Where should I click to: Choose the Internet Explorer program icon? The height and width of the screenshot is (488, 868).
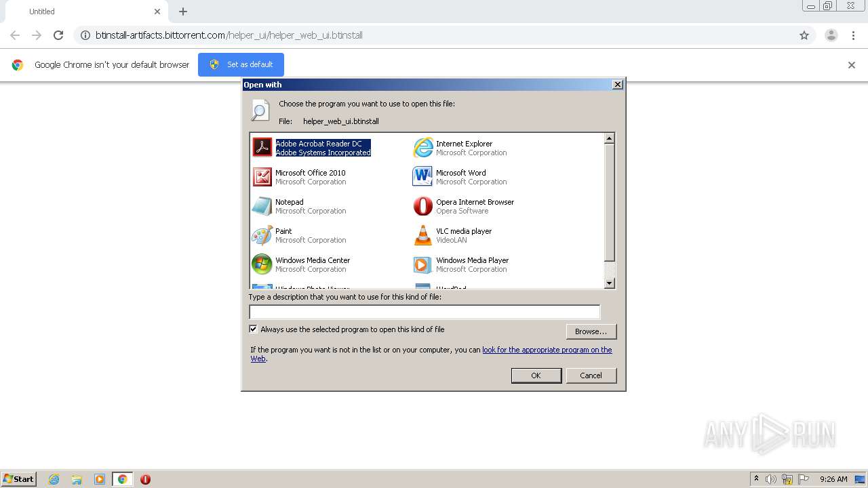[422, 147]
